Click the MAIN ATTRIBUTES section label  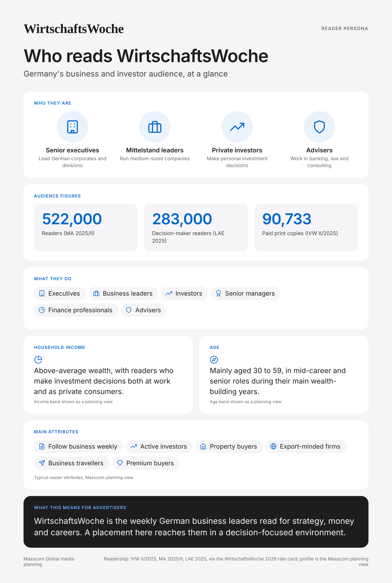point(56,432)
